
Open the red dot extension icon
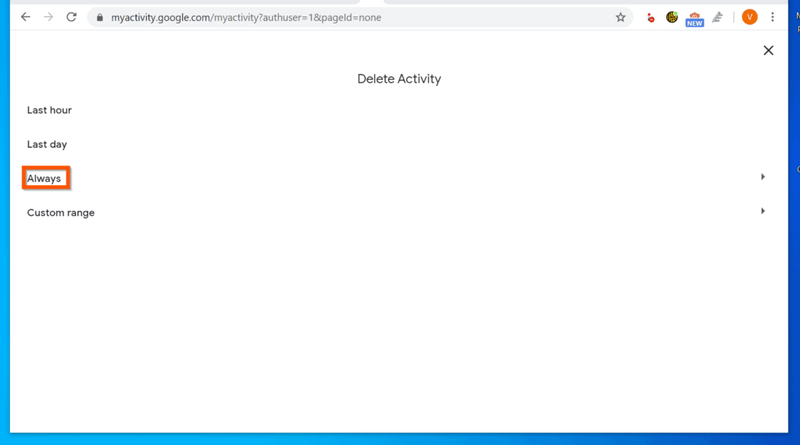[x=651, y=18]
